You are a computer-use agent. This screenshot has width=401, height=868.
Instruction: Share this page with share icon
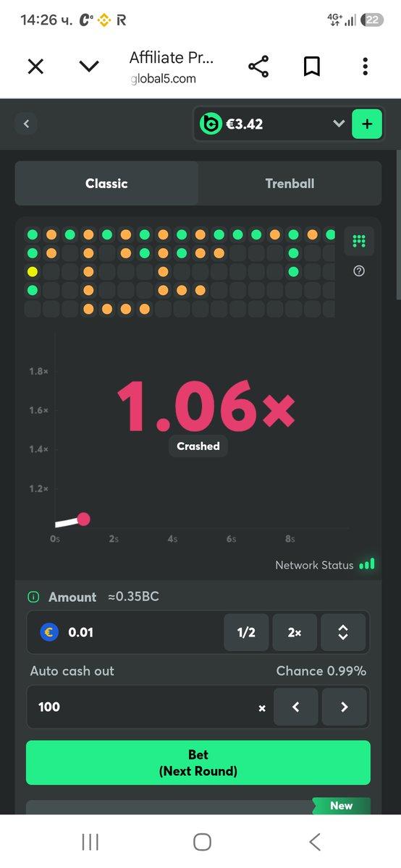tap(258, 67)
